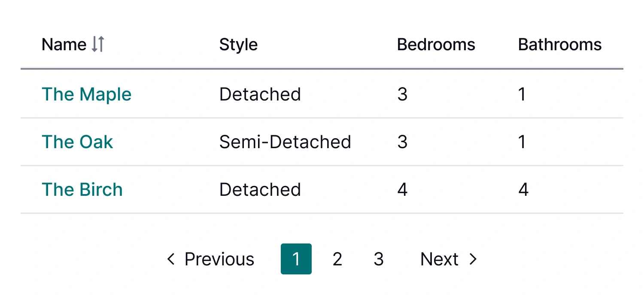Screen dimensions: 644x295
Task: Click the Next pagination control
Action: [x=439, y=259]
